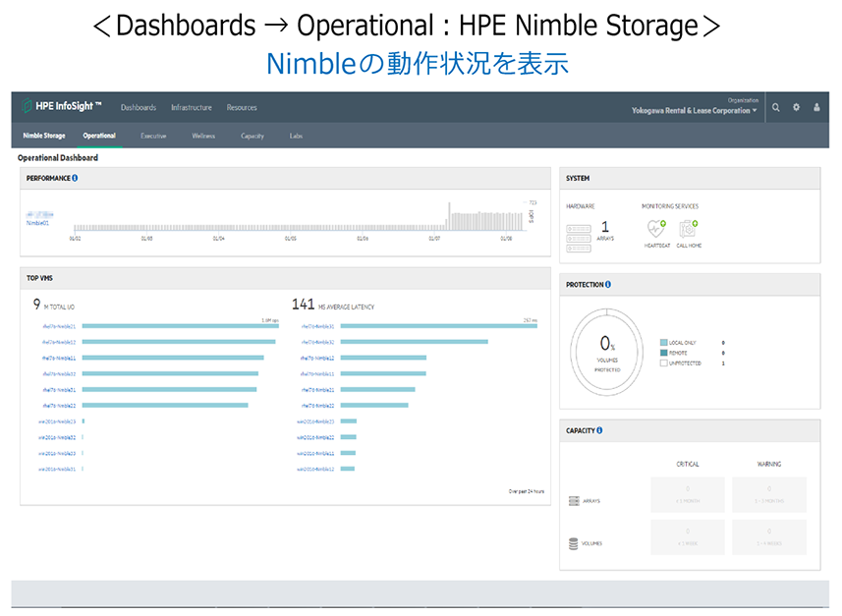842x616 pixels.
Task: Click the 'MONITORING SERVICES' label
Action: (670, 206)
